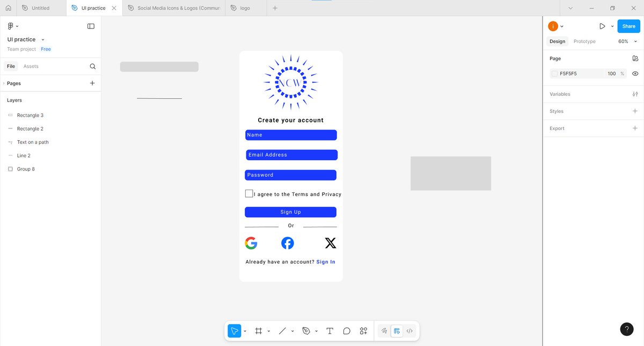Screen dimensions: 644x346
Task: Expand the Pages section chevron
Action: (4, 83)
